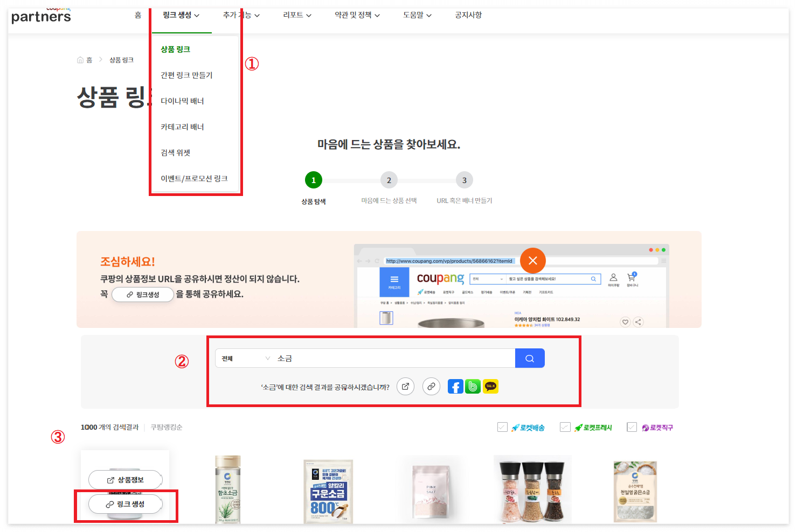Image resolution: width=797 pixels, height=532 pixels.
Task: Open the 전체 category dropdown in search
Action: tap(245, 358)
